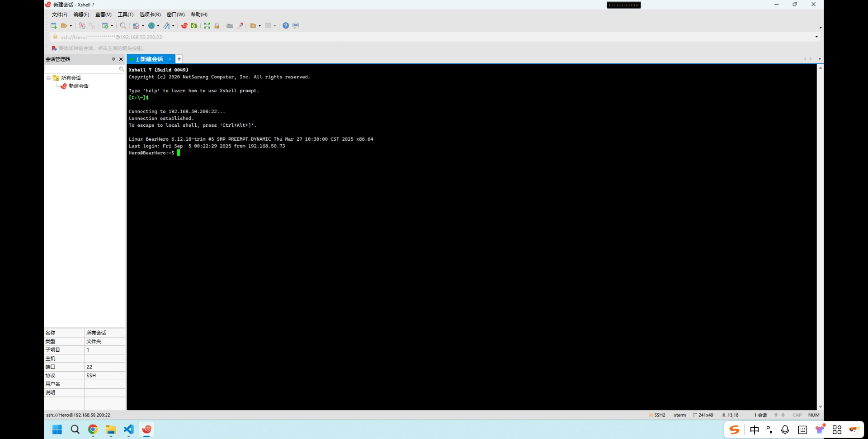Open the 文件(F) menu

59,14
